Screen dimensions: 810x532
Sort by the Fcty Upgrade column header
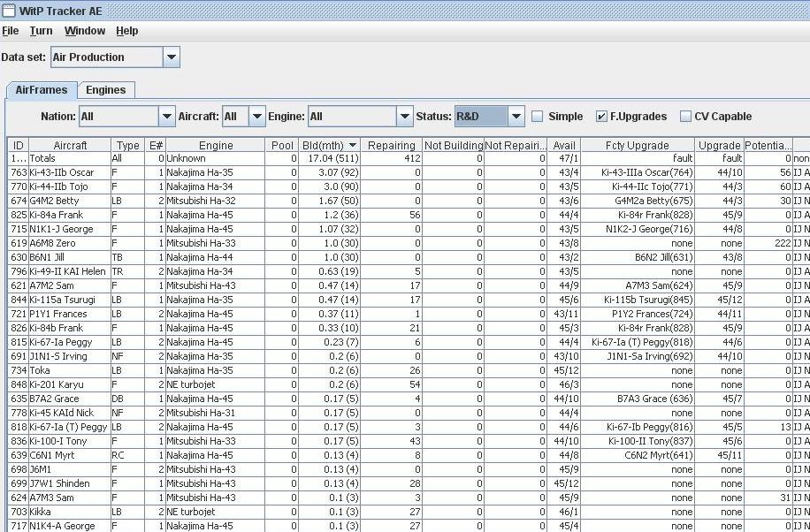click(638, 146)
